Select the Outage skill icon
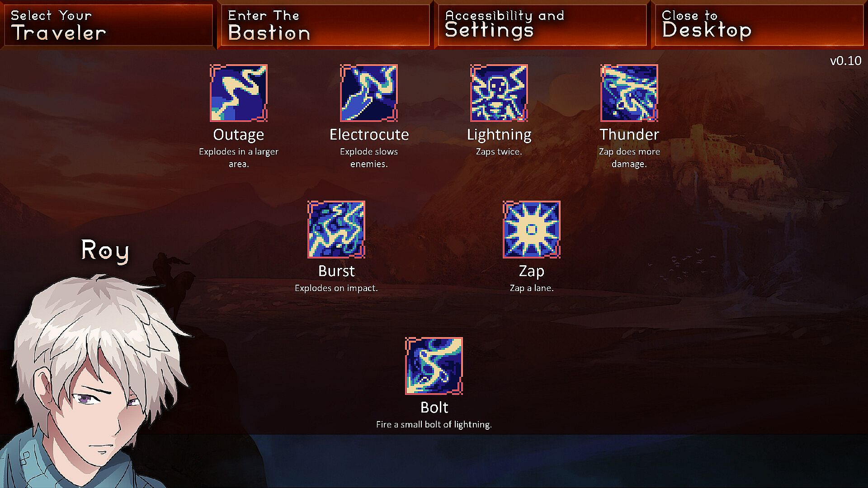 (239, 93)
